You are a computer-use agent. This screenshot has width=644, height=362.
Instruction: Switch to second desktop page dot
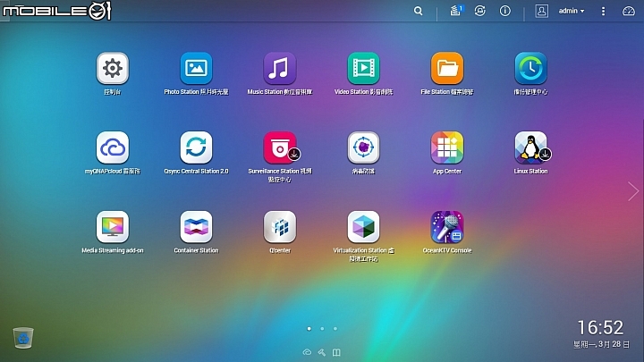coord(322,328)
